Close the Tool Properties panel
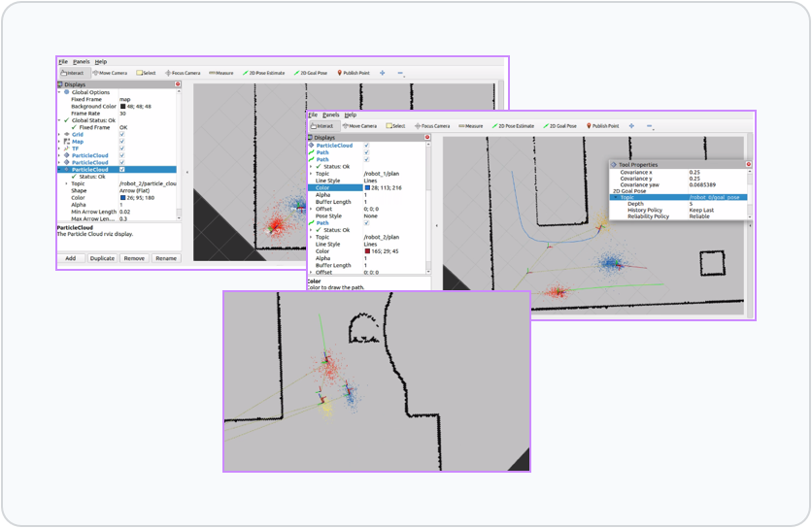The height and width of the screenshot is (528, 812). 749,165
